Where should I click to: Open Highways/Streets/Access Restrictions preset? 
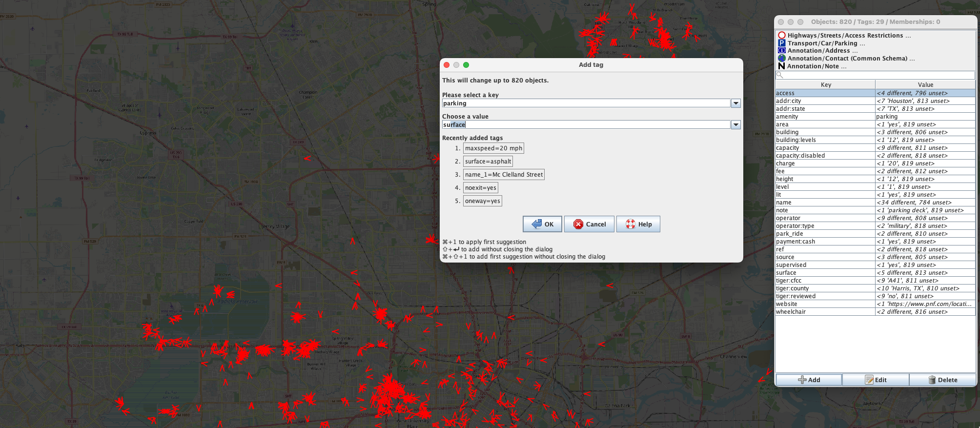pos(849,36)
